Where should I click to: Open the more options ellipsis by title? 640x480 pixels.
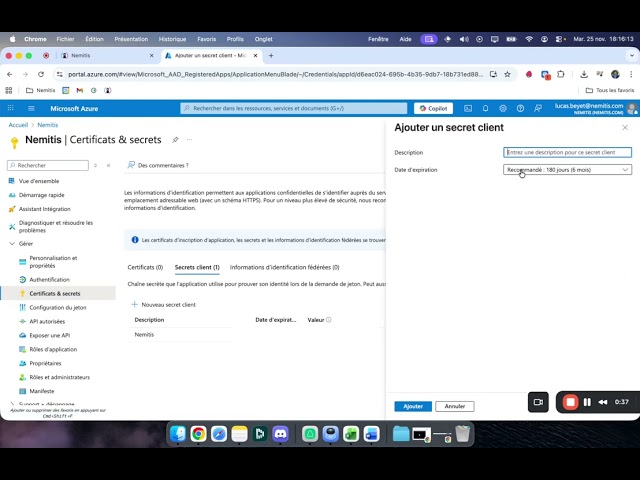click(189, 140)
